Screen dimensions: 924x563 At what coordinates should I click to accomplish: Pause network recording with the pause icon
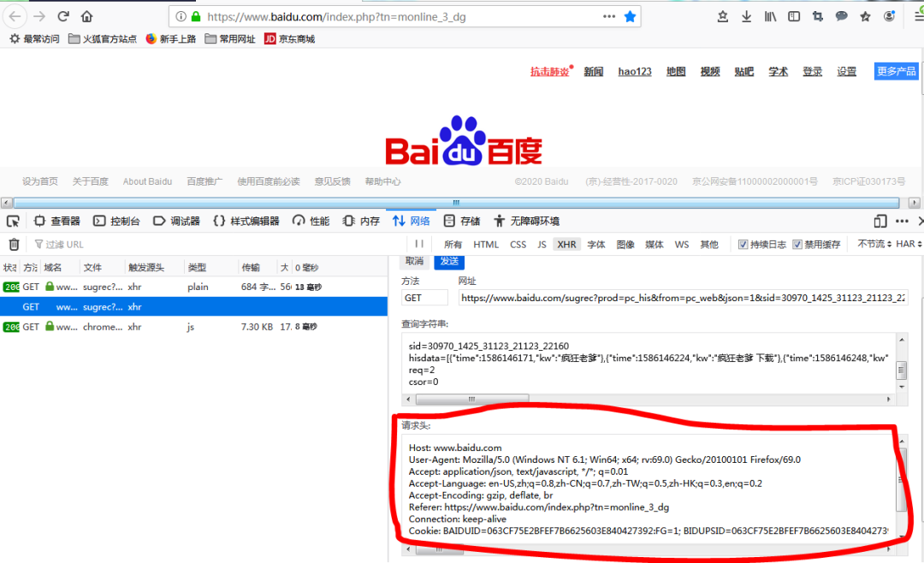[419, 244]
